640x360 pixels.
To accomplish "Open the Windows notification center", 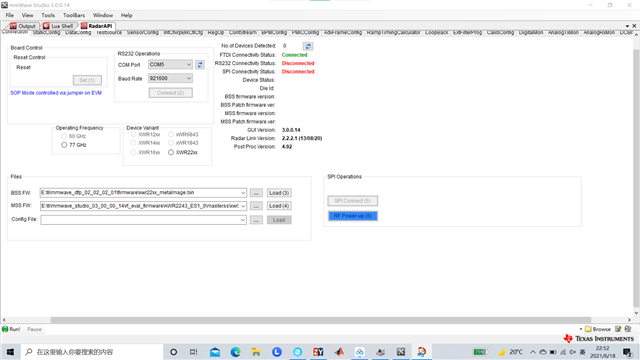I will 628,352.
